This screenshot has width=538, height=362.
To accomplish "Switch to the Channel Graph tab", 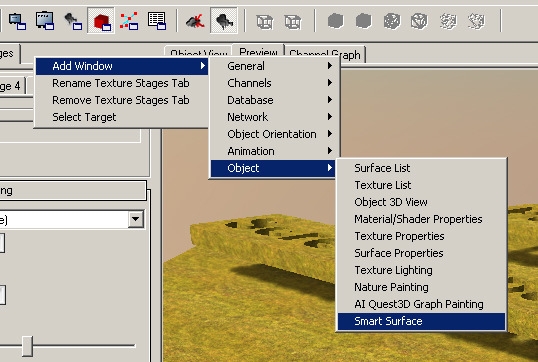I will click(x=325, y=55).
